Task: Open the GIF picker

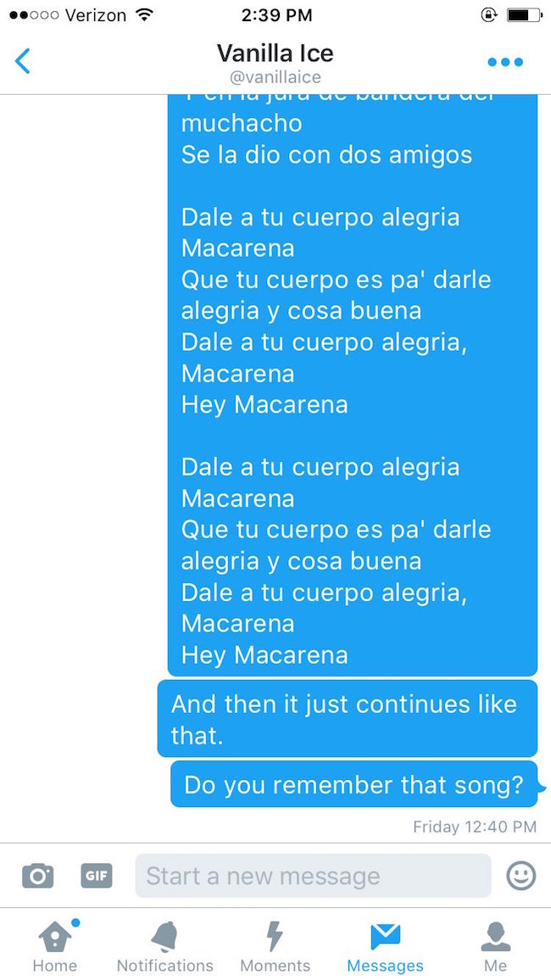Action: point(96,875)
